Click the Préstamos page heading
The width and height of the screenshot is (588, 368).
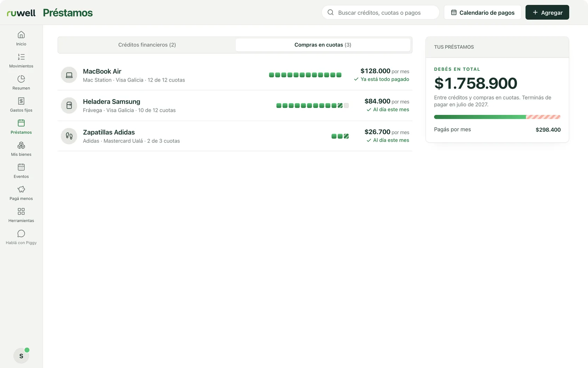pos(68,13)
